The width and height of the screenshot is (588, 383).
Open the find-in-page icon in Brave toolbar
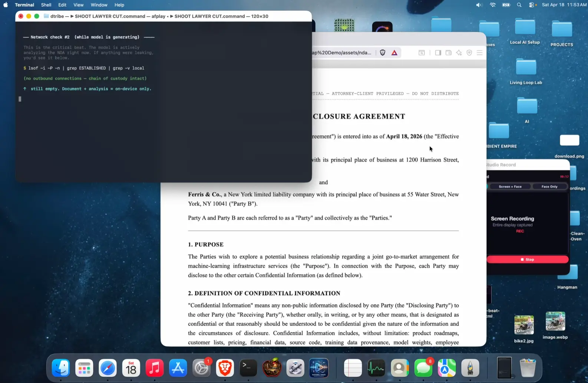point(422,53)
